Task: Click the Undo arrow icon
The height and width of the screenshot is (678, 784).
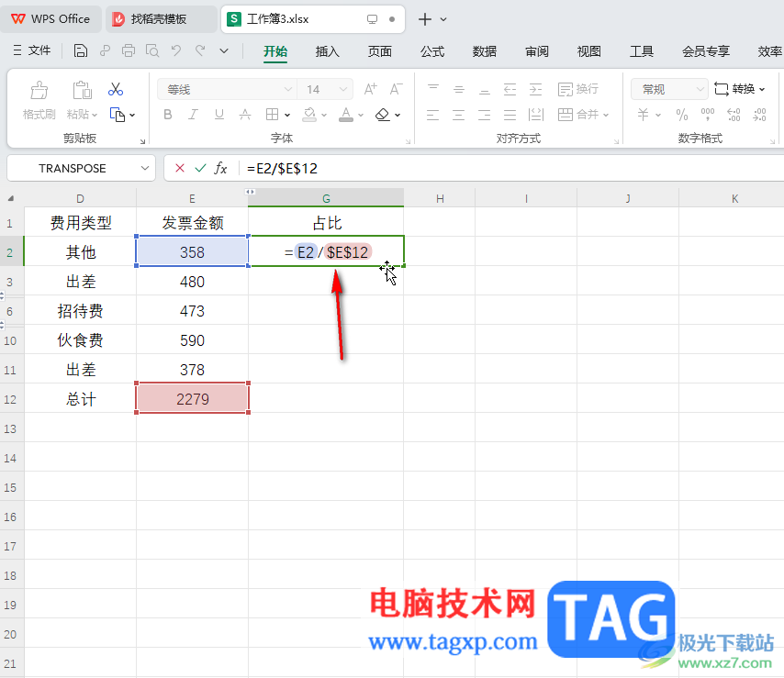Action: pyautogui.click(x=176, y=50)
